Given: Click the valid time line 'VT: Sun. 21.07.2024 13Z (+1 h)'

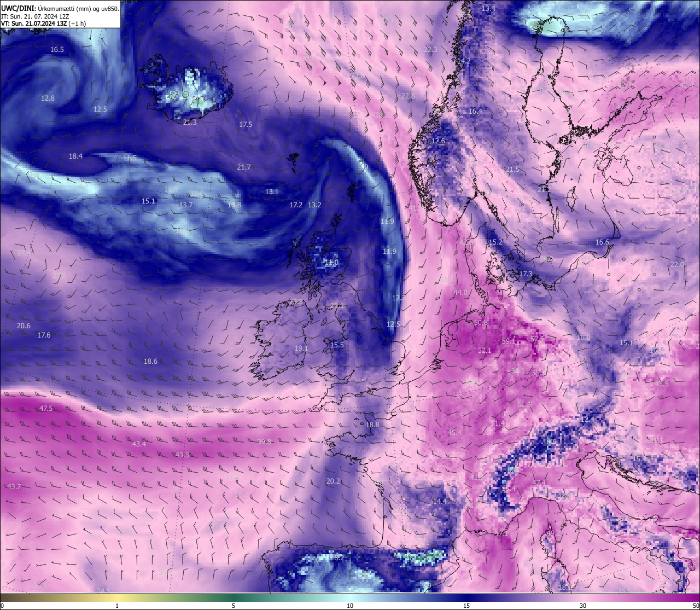Looking at the screenshot, I should tap(44, 24).
